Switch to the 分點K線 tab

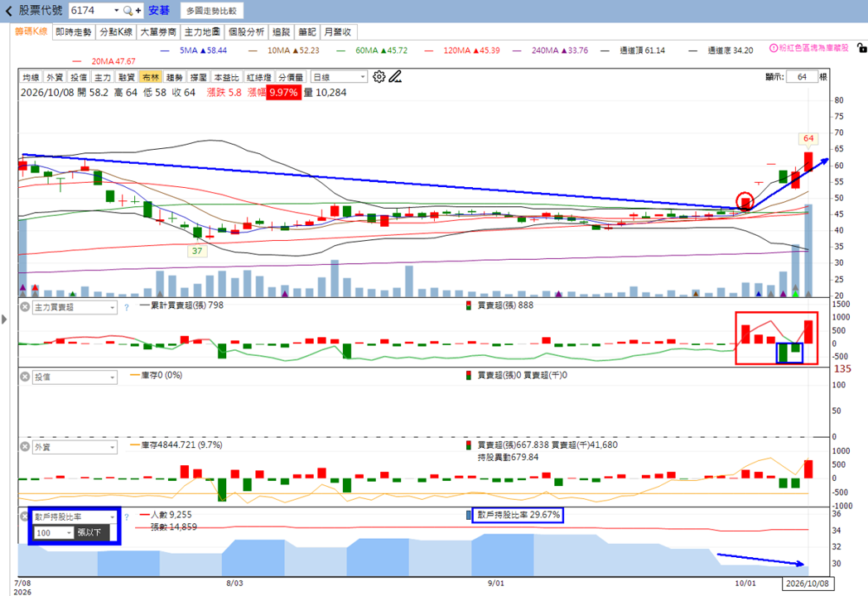[x=116, y=32]
